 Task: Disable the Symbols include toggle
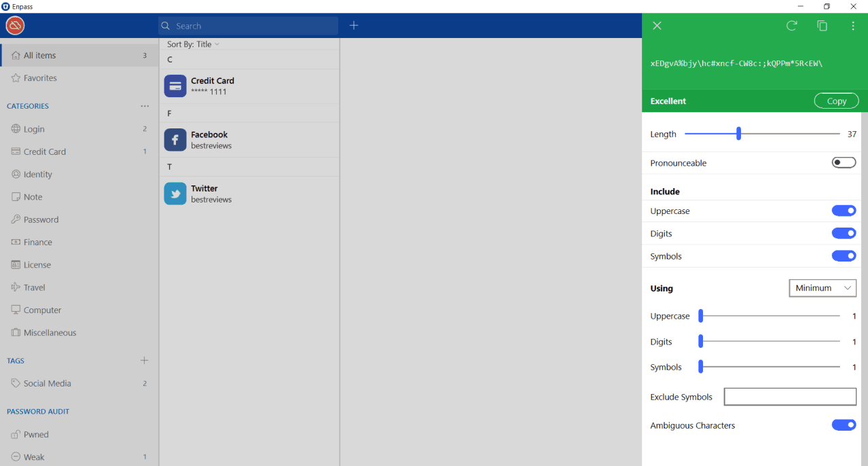(x=844, y=256)
